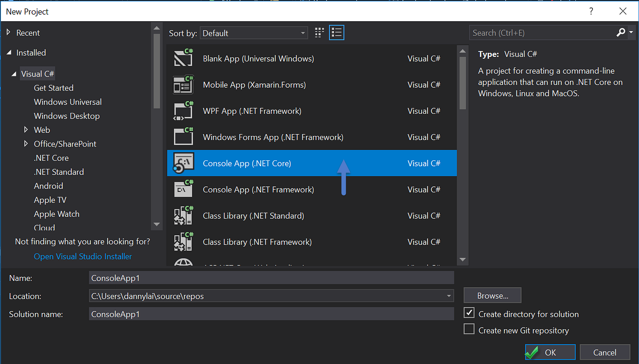Viewport: 639px width, 364px height.
Task: Select '.NET Core' in the sidebar
Action: (51, 158)
